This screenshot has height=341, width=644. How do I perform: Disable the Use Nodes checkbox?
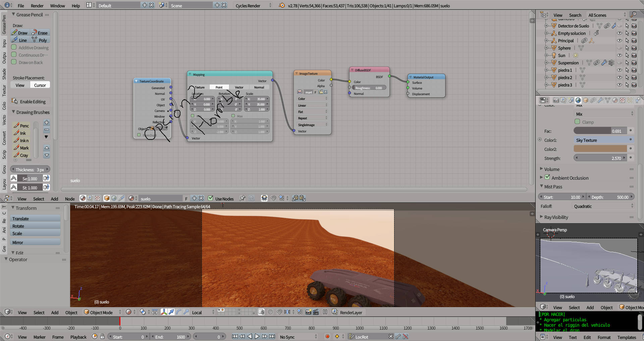(x=210, y=198)
